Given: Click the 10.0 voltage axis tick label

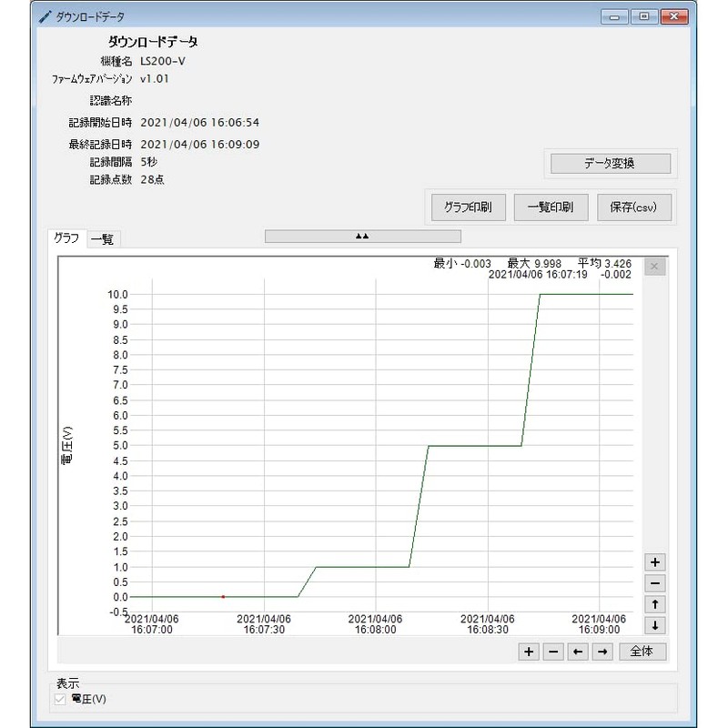Looking at the screenshot, I should coord(117,294).
